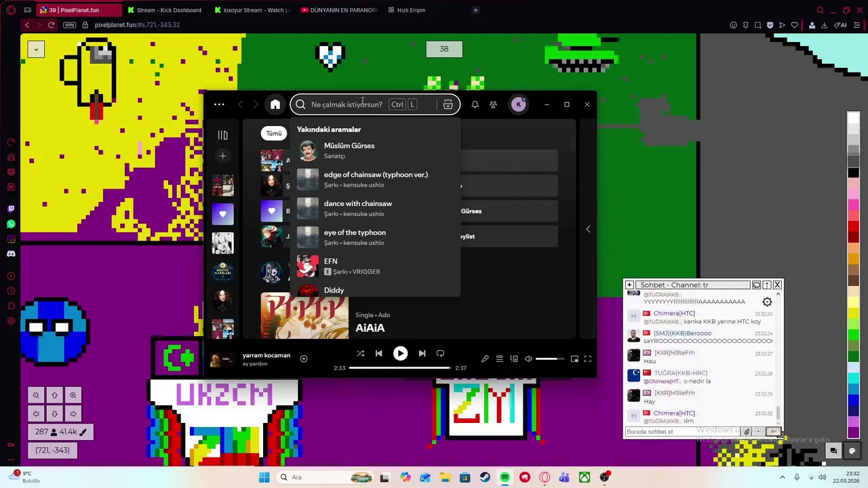Switch to DÜNYANIN EN PARANOR browser tab
Image resolution: width=868 pixels, height=488 pixels.
pyautogui.click(x=340, y=10)
